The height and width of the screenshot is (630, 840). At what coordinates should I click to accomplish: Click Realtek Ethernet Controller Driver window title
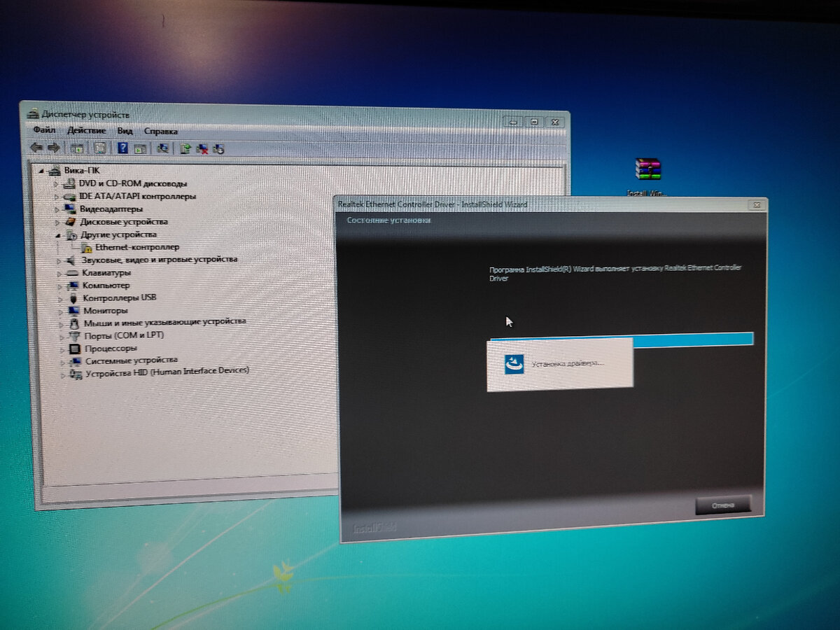point(433,204)
